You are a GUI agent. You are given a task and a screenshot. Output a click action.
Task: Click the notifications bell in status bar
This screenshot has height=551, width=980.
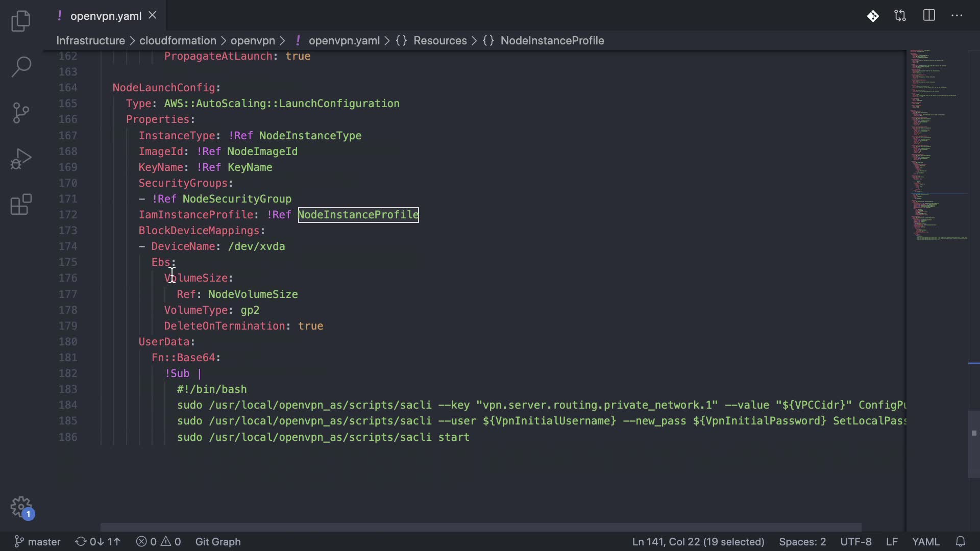coord(960,541)
